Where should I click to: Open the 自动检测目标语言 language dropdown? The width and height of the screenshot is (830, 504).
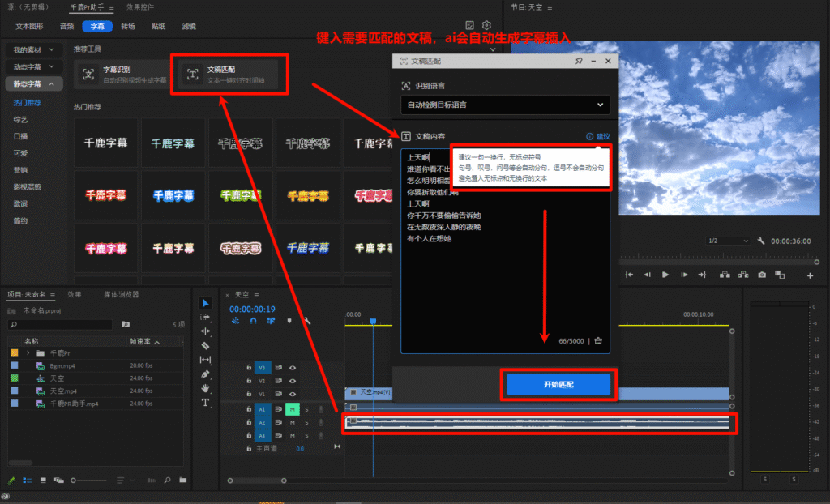click(x=505, y=105)
